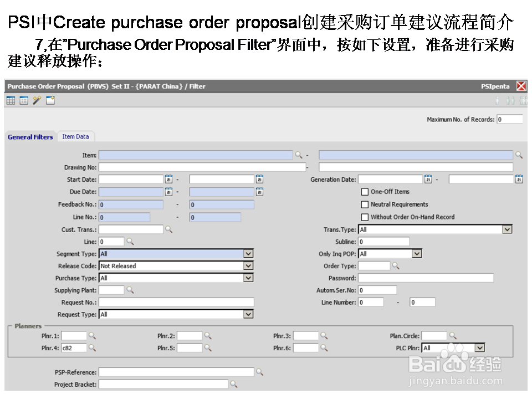Switch to the Item Data tab
Screen dimensions: 532x399
pyautogui.click(x=76, y=136)
